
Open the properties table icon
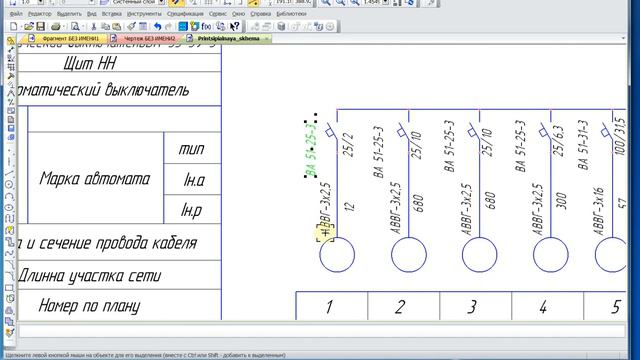[143, 27]
